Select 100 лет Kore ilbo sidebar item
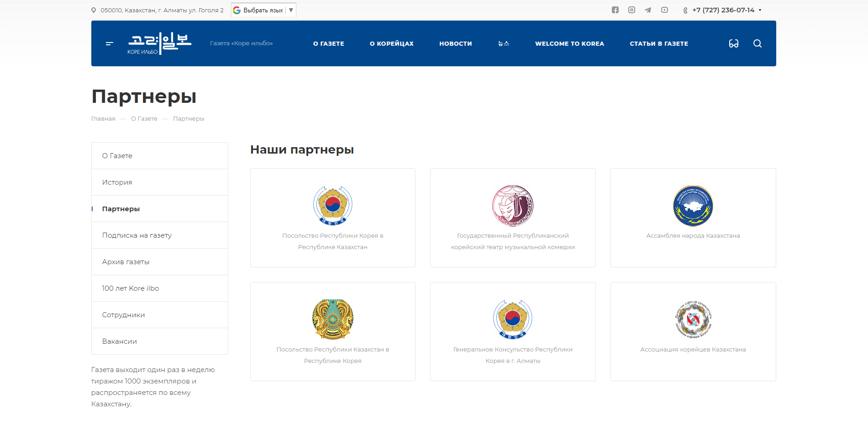This screenshot has width=868, height=442. click(160, 288)
